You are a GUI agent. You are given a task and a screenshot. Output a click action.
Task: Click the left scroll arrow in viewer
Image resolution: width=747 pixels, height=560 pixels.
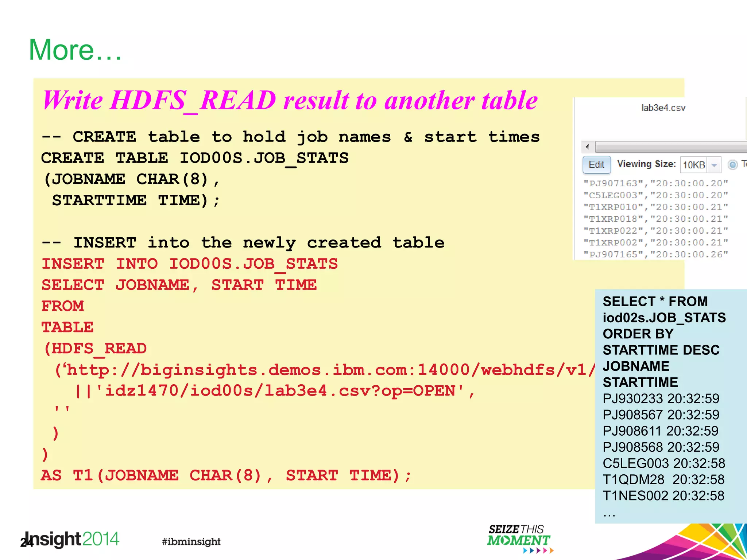pyautogui.click(x=587, y=147)
